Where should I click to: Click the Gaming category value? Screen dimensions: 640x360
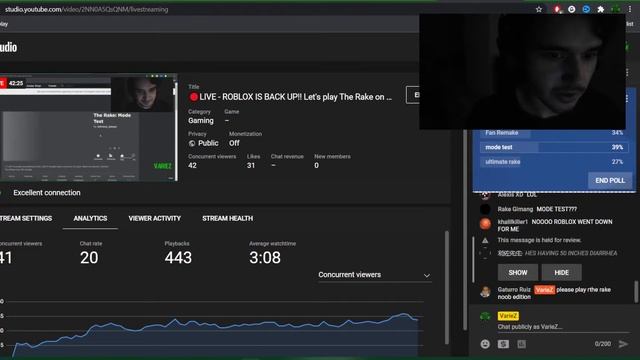click(x=201, y=121)
